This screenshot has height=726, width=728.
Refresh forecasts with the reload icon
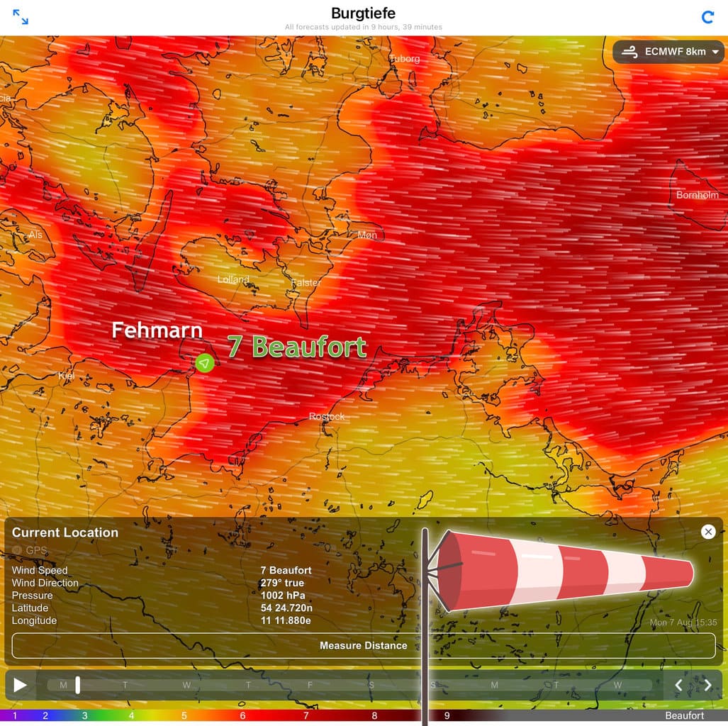click(x=707, y=18)
